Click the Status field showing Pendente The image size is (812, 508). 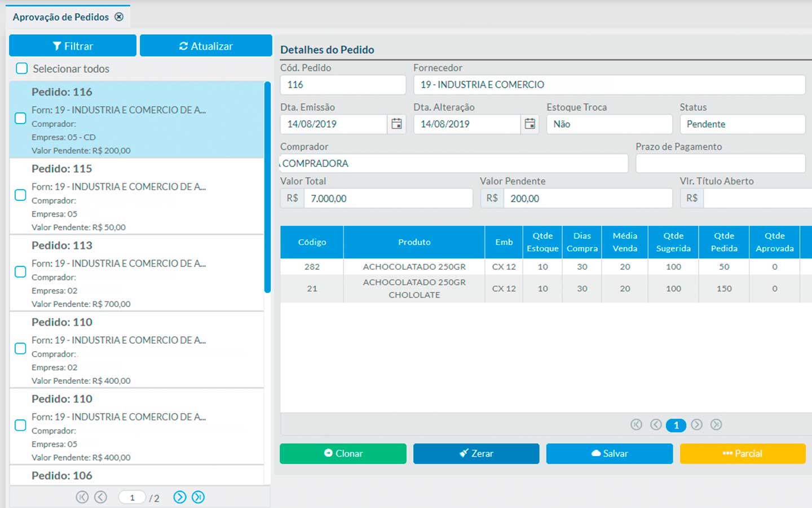point(742,124)
